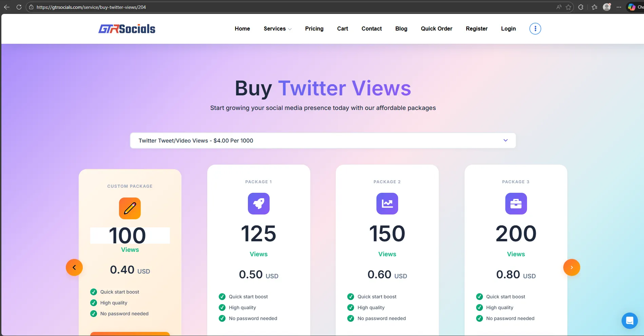Image resolution: width=644 pixels, height=336 pixels.
Task: Add page to favorites with the star icon
Action: coord(568,7)
